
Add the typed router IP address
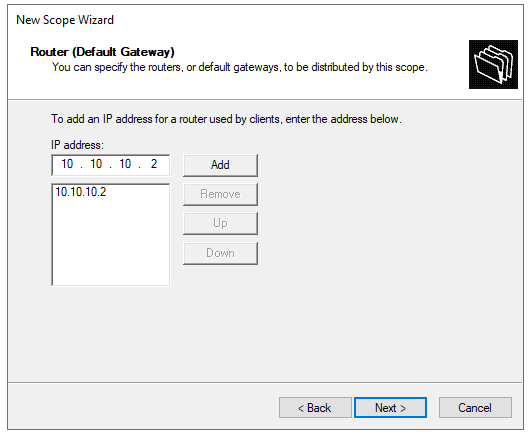220,165
